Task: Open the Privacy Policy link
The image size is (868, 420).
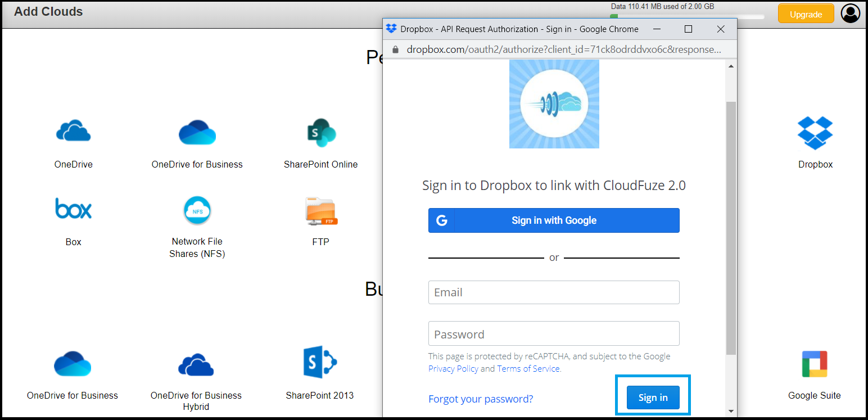Action: pyautogui.click(x=453, y=369)
